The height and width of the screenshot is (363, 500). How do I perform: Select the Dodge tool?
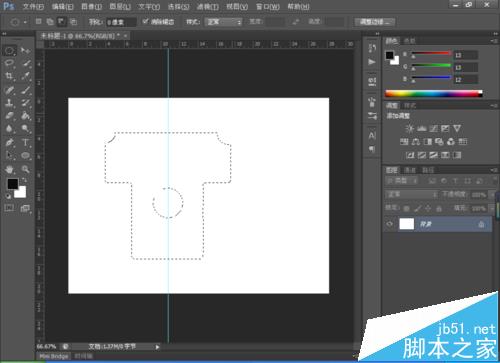tap(25, 129)
